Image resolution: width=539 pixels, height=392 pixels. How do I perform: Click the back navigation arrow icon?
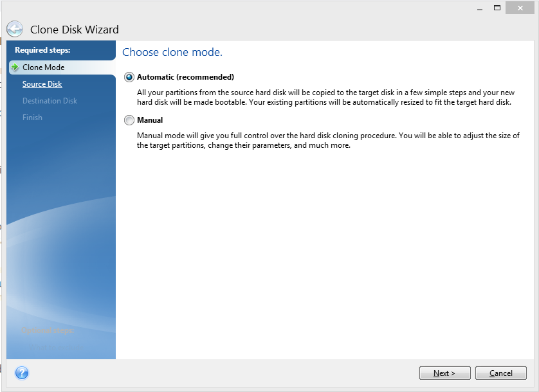[14, 29]
